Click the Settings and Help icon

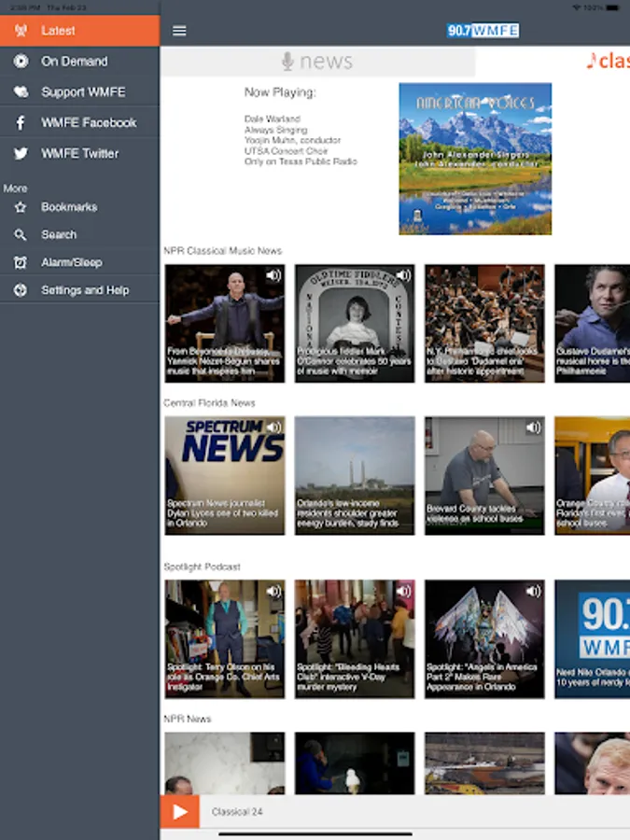point(21,290)
